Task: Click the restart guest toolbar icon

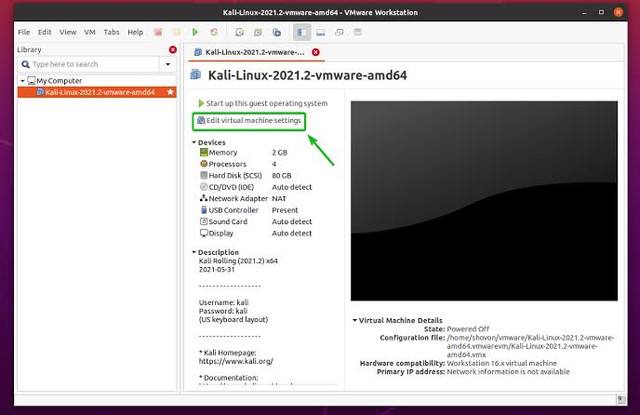Action: coord(213,32)
